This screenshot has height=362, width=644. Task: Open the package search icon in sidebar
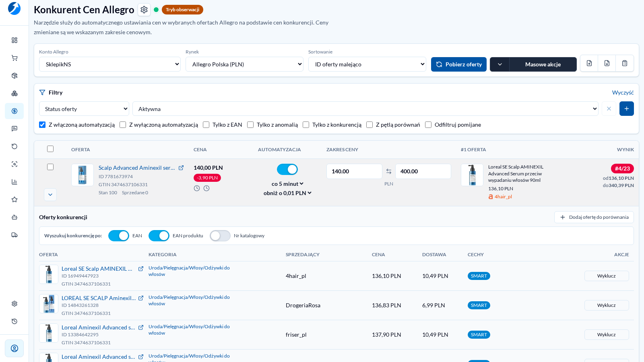click(14, 76)
